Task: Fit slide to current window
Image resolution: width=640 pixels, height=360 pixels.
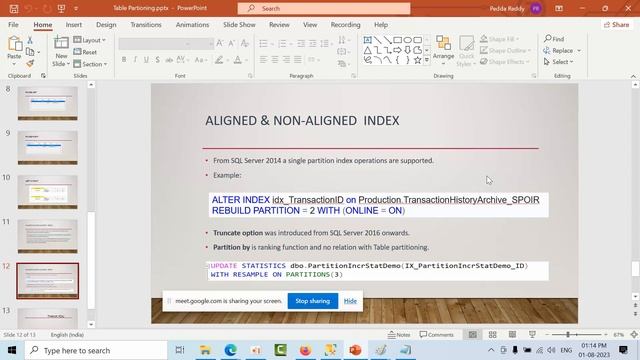Action: pyautogui.click(x=634, y=335)
